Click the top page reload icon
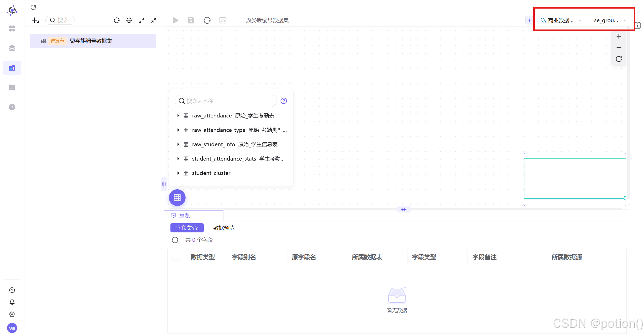This screenshot has height=334, width=644. coord(33,7)
